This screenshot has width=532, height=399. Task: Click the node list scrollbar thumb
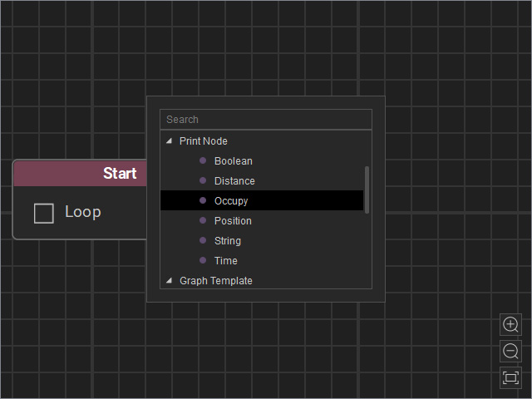pyautogui.click(x=367, y=190)
